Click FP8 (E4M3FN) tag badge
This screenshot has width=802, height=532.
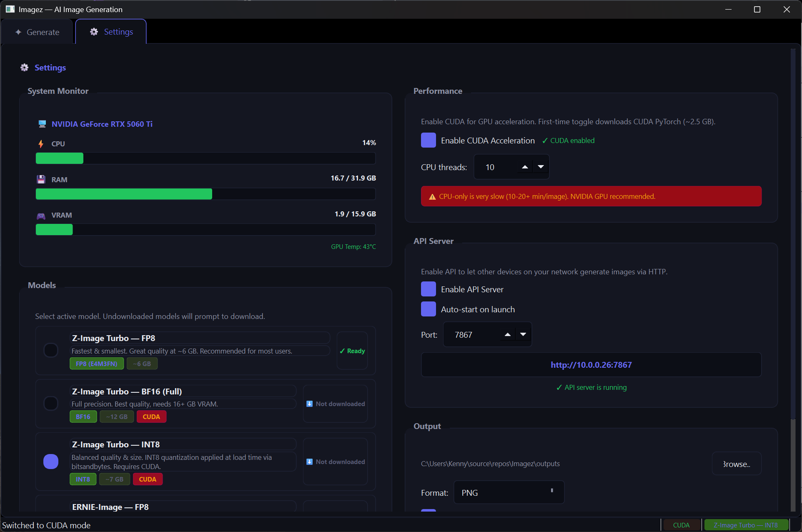[x=97, y=364]
